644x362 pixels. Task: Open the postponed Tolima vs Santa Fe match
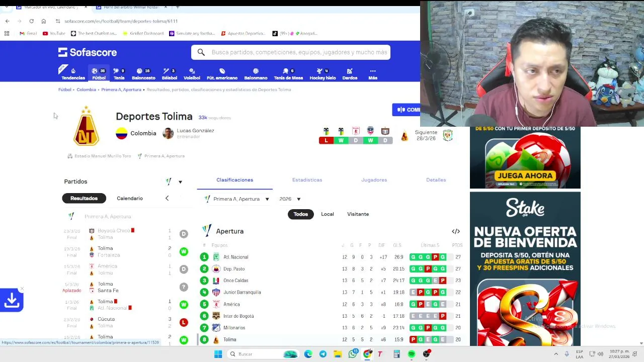tap(126, 287)
